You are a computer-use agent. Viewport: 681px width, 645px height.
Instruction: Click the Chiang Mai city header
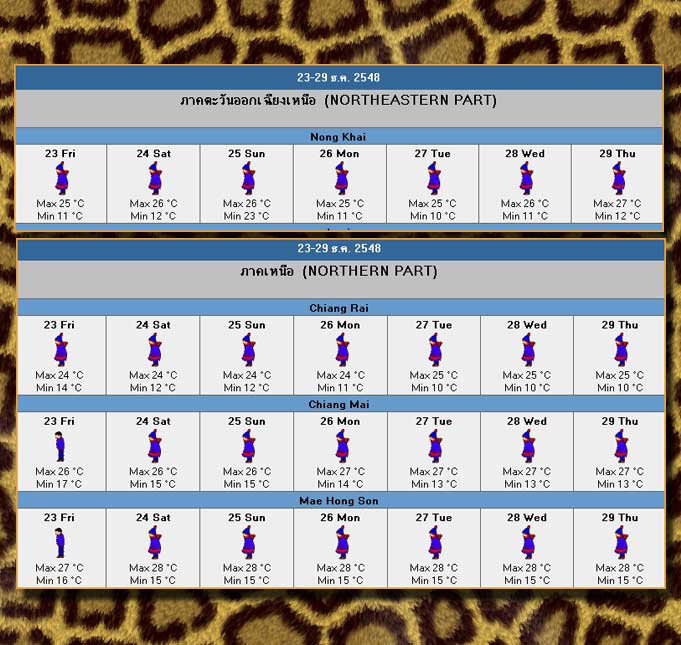[x=339, y=404]
